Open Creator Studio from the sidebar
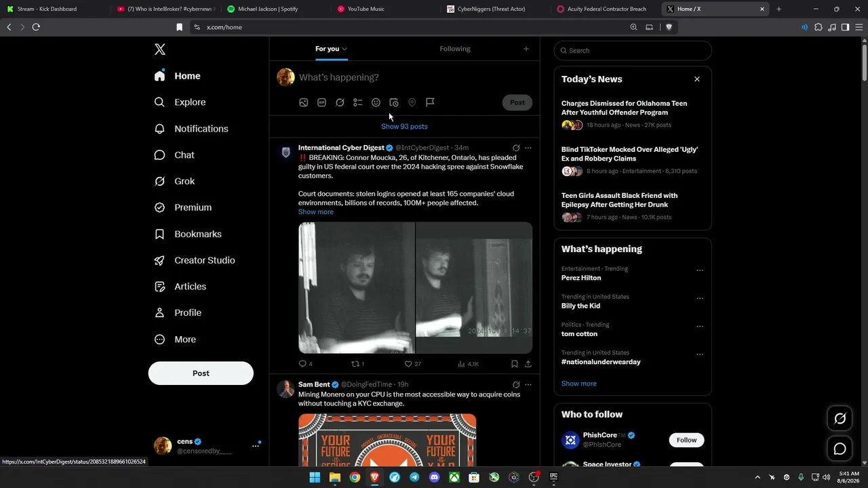The height and width of the screenshot is (488, 868). tap(195, 260)
